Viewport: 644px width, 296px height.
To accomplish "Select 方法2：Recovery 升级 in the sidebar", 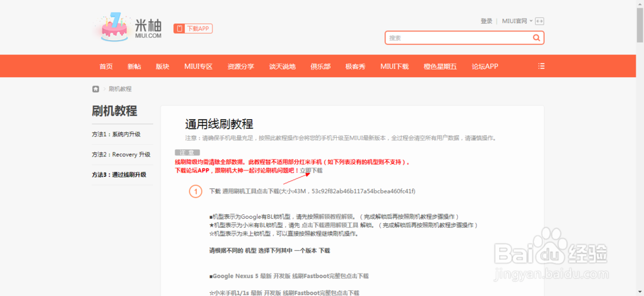I will pyautogui.click(x=122, y=154).
